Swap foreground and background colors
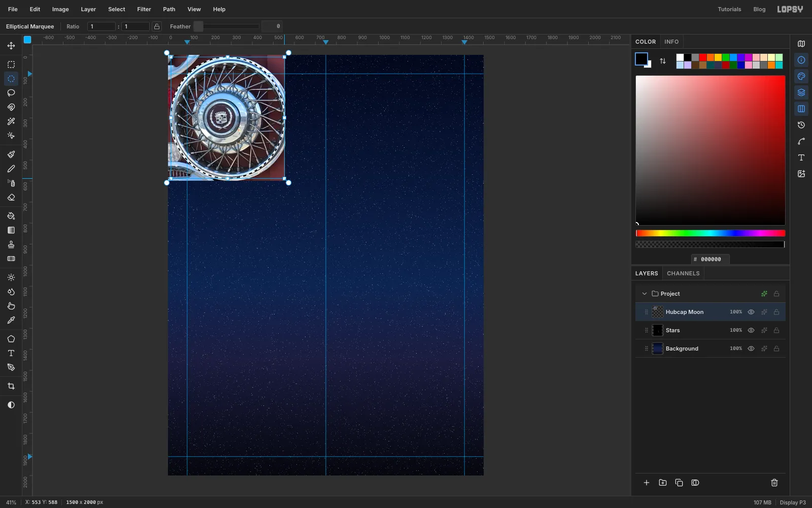812x508 pixels. (663, 61)
